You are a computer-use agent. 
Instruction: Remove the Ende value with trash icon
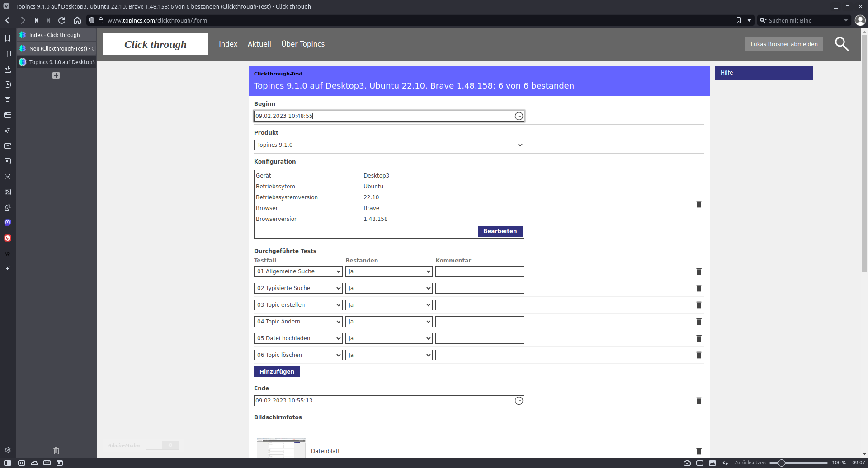coord(698,401)
